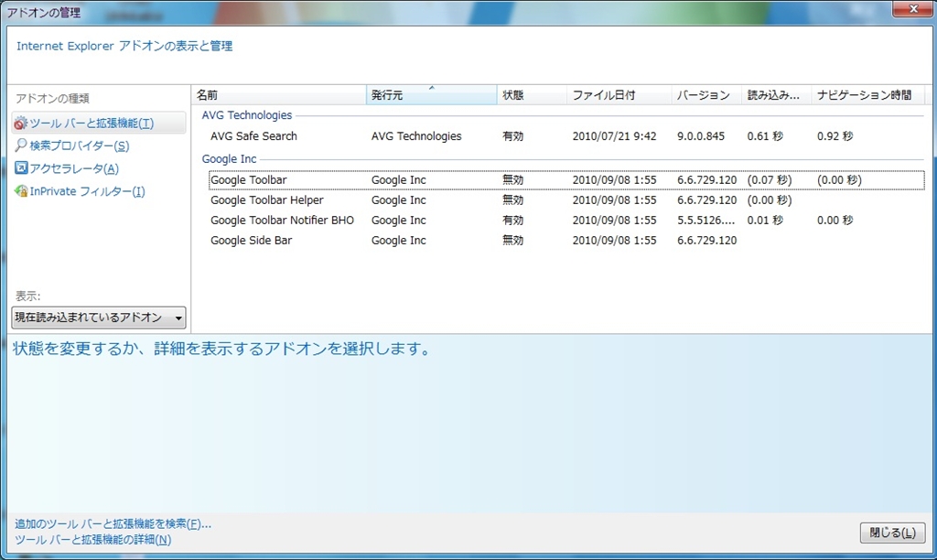Click the search providers magnifier icon
Screen dimensions: 937x560
tap(21, 145)
